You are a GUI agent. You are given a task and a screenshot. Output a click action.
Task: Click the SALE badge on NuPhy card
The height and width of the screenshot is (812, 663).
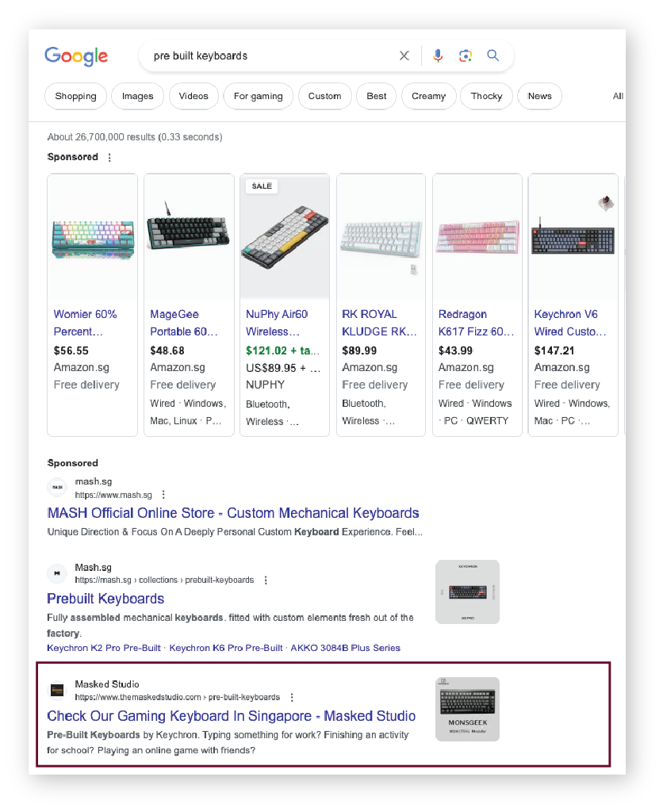[262, 186]
